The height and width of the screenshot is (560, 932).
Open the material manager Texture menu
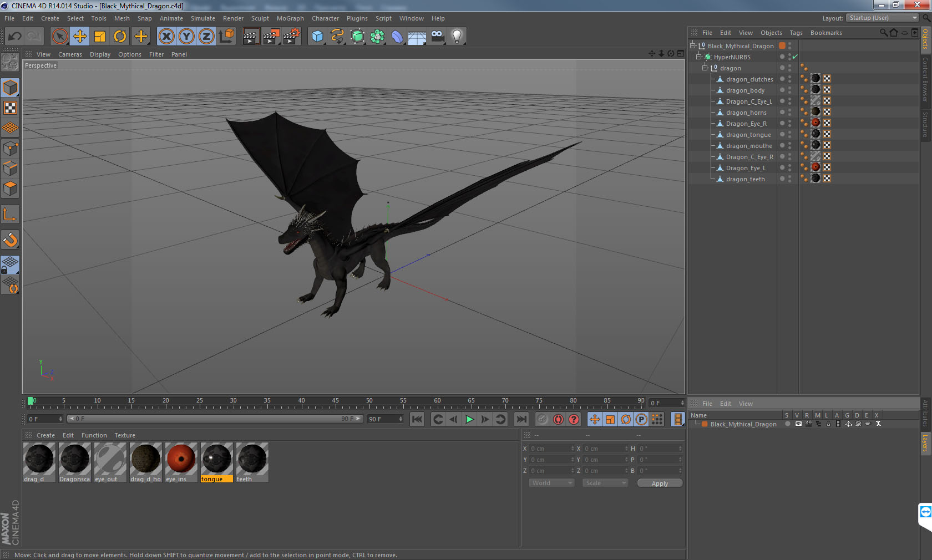coord(125,435)
